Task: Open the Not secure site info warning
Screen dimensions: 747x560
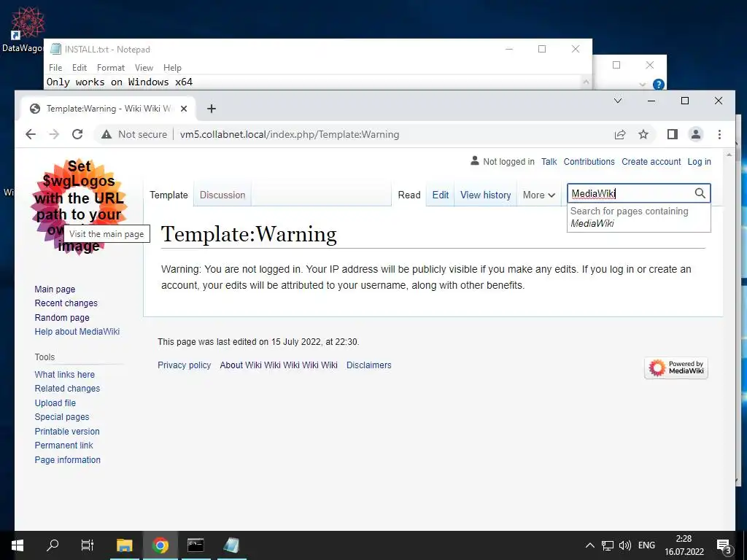Action: click(134, 134)
